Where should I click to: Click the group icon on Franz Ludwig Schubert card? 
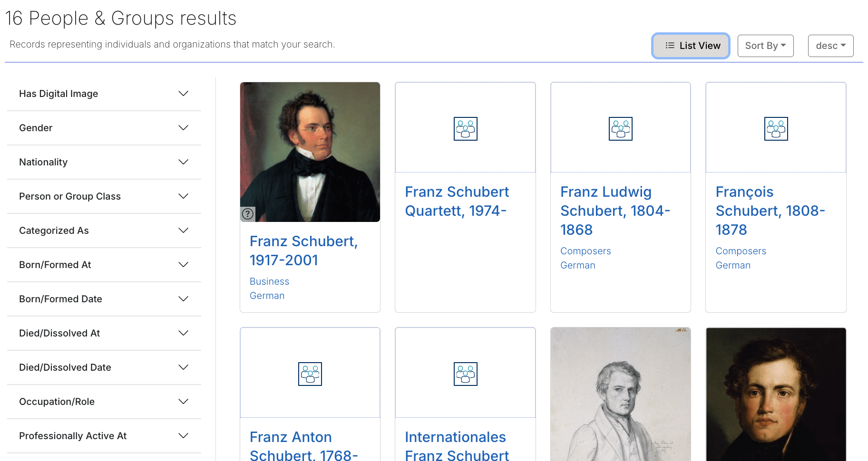[x=620, y=128]
